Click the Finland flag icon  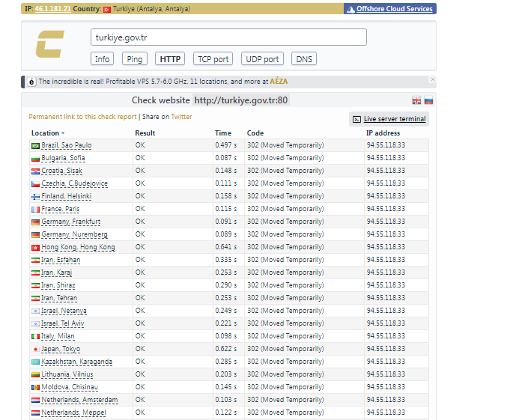(x=35, y=197)
